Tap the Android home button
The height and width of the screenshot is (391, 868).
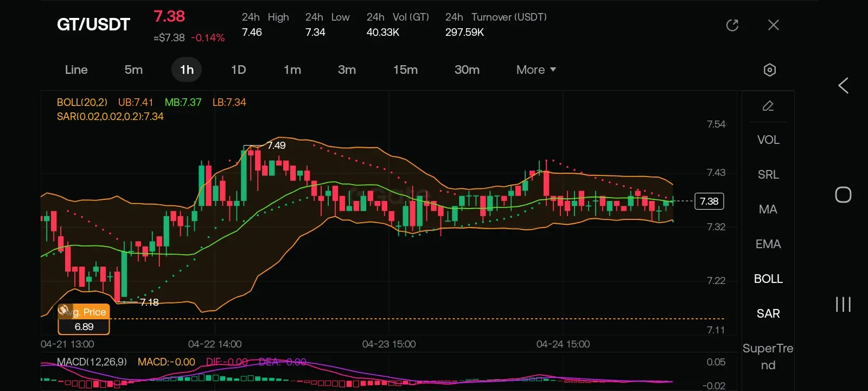pos(843,194)
